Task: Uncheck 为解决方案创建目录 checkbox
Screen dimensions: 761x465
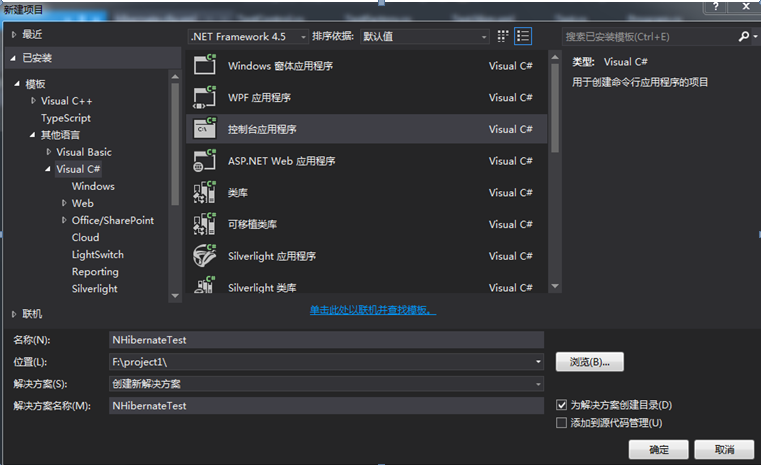Action: [x=562, y=405]
